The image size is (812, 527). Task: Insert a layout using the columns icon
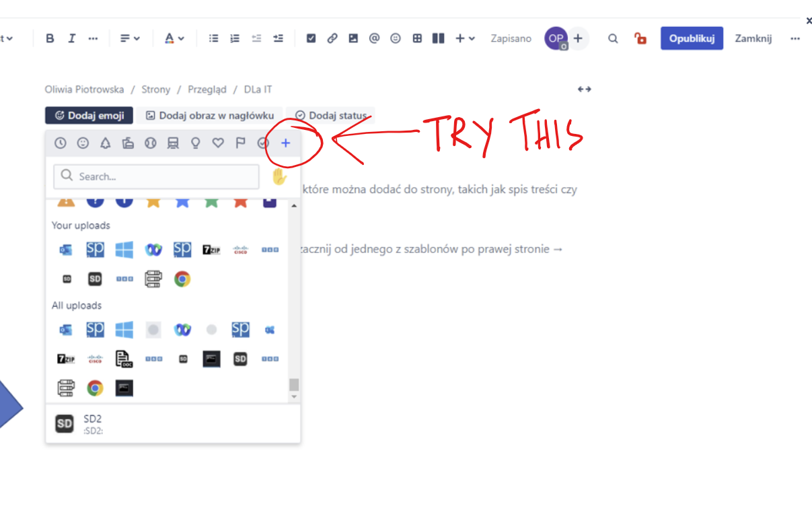pos(438,38)
